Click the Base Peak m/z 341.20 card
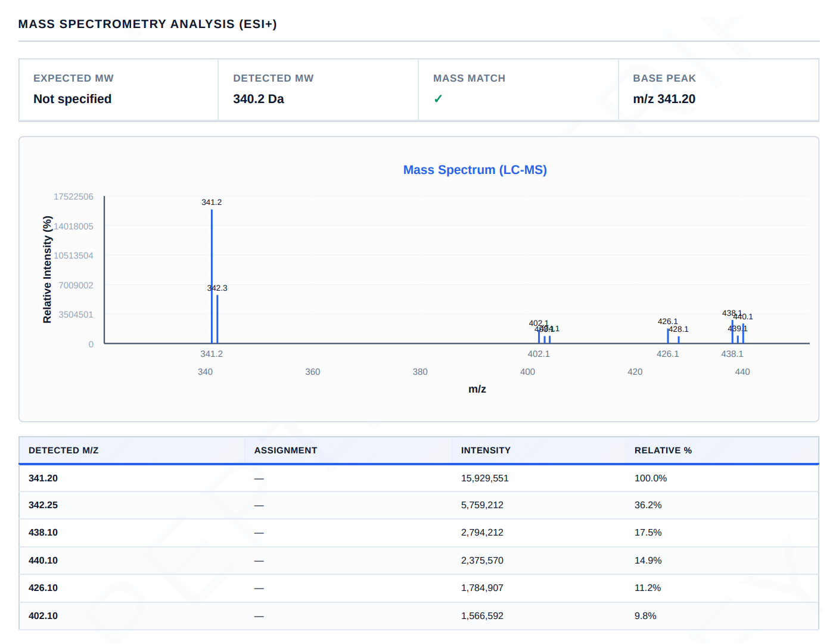The height and width of the screenshot is (644, 833). (x=719, y=90)
